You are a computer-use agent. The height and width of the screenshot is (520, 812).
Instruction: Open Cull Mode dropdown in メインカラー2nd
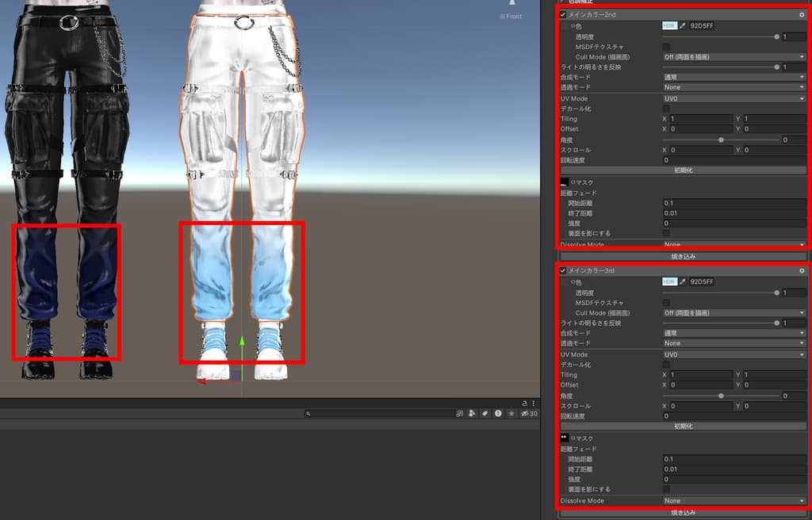coord(734,57)
